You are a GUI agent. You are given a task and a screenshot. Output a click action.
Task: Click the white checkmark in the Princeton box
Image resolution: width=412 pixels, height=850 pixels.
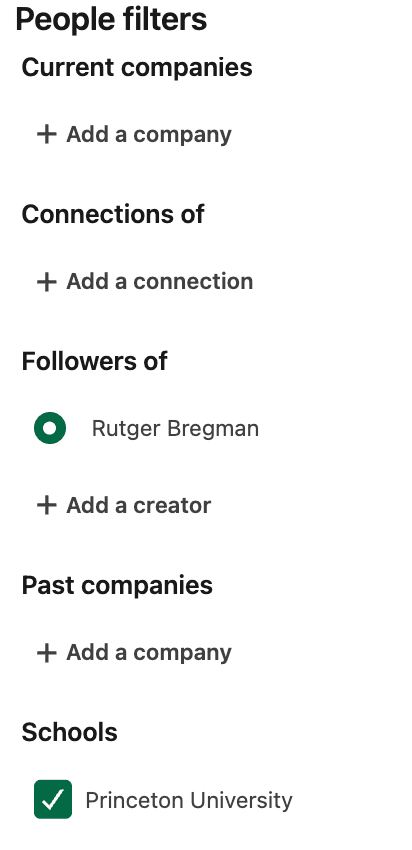click(x=53, y=800)
